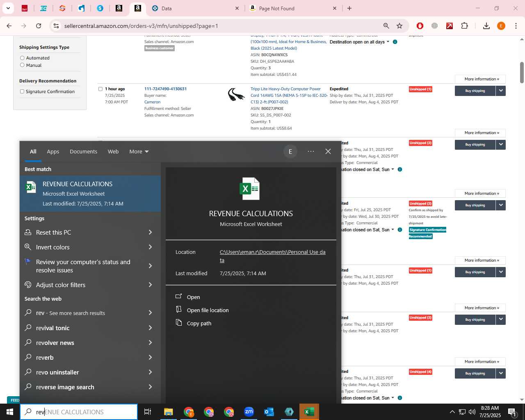The height and width of the screenshot is (420, 525).
Task: Toggle Signature Confirmation checkbox
Action: (22, 91)
